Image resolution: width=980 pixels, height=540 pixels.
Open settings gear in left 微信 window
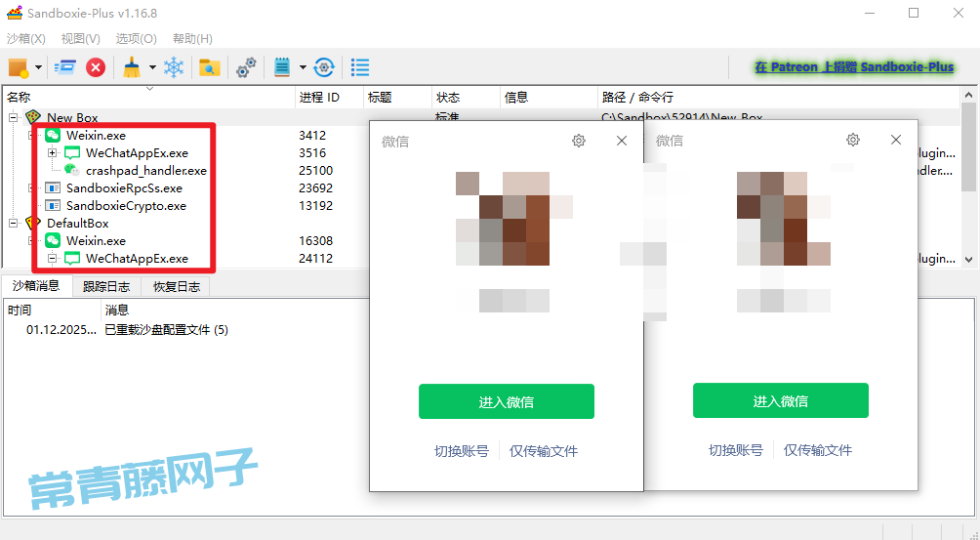pyautogui.click(x=579, y=141)
